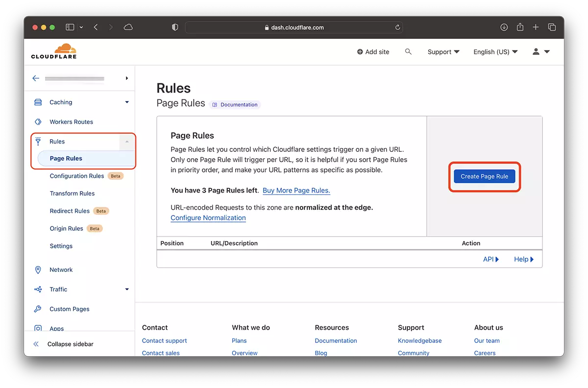Open Transform Rules
The image size is (588, 388).
click(72, 194)
